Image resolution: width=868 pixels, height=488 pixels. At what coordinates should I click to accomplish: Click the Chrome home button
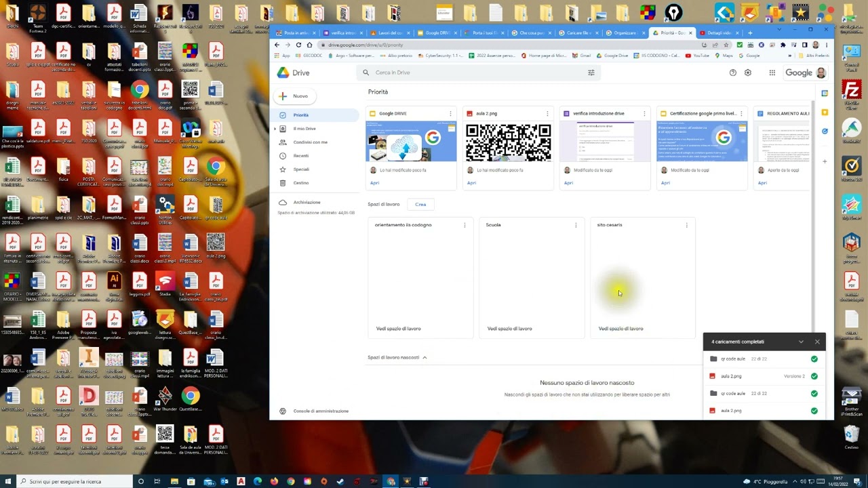pyautogui.click(x=309, y=45)
